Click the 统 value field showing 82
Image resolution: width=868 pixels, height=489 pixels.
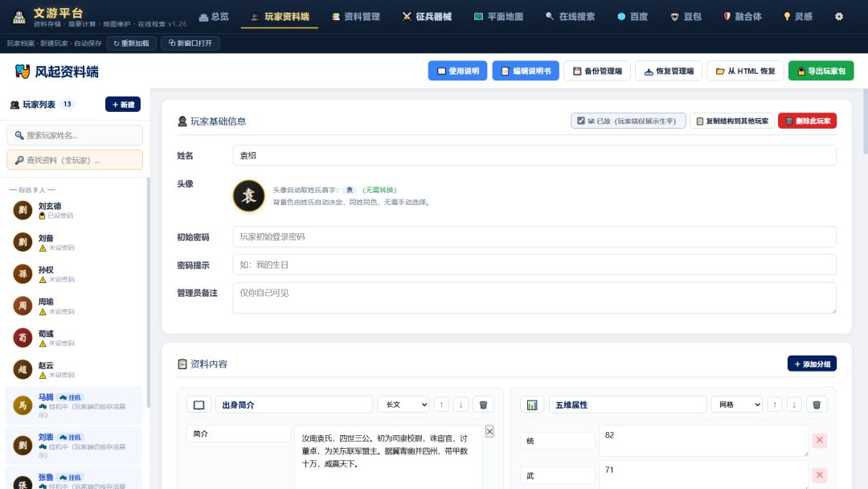click(703, 440)
